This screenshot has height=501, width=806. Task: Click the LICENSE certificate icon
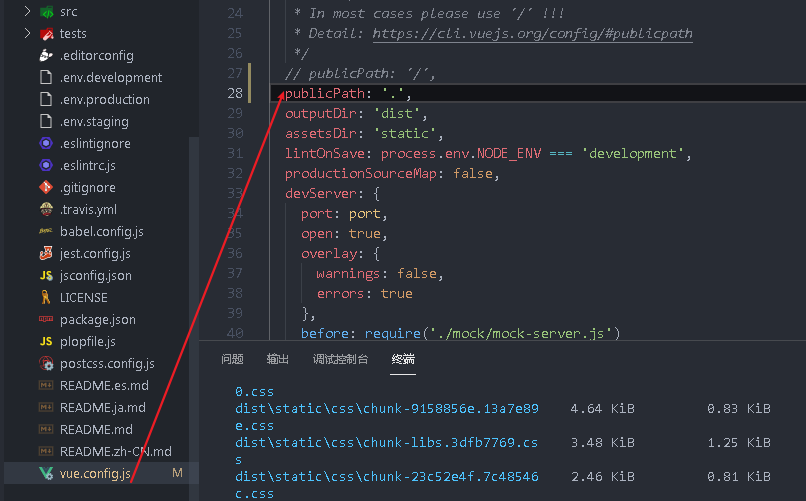click(x=46, y=298)
